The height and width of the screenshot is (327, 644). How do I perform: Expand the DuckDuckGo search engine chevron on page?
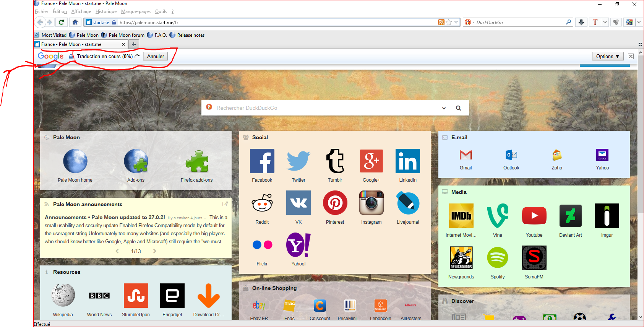click(x=444, y=108)
